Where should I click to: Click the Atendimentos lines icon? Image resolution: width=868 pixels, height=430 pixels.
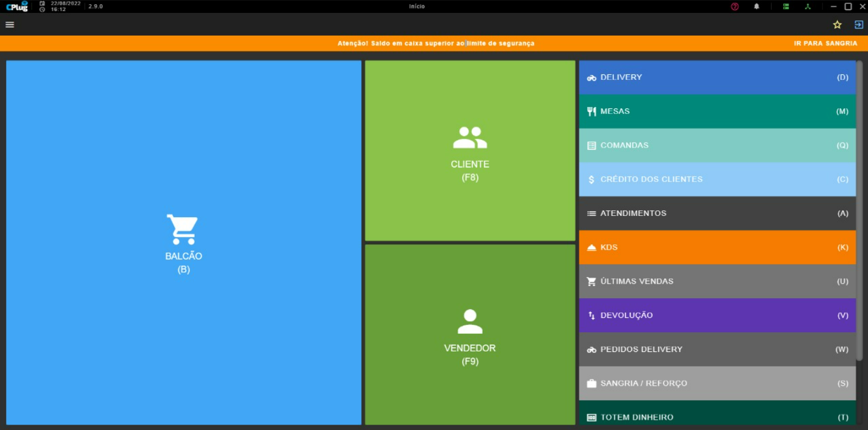(x=592, y=213)
